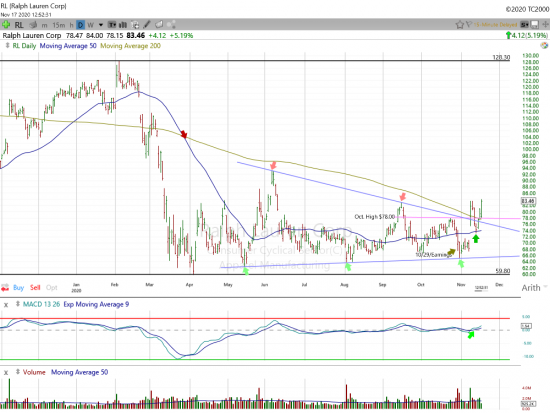The height and width of the screenshot is (413, 550).
Task: Click the color wheel icon on chart
Action: coord(544,45)
